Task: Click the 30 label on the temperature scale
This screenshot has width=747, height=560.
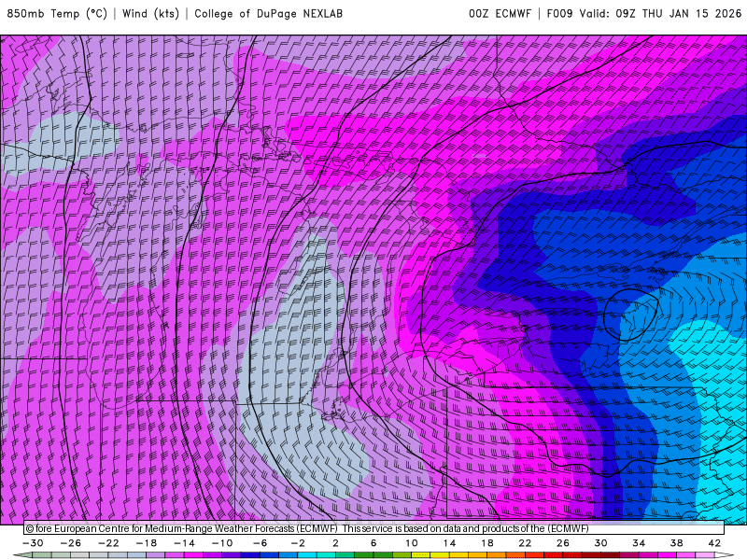Action: (x=600, y=543)
